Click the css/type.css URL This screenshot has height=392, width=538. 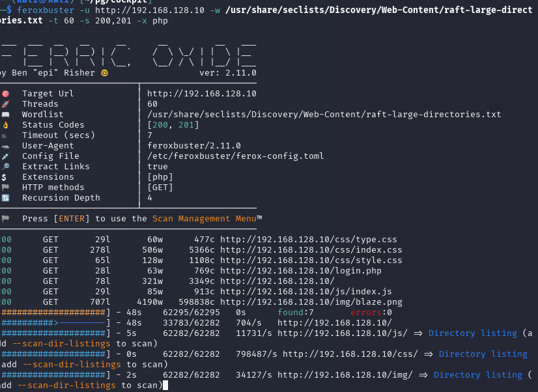(309, 240)
